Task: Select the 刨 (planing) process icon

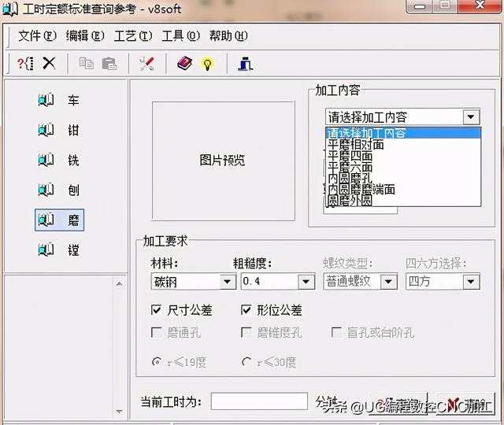Action: 46,190
